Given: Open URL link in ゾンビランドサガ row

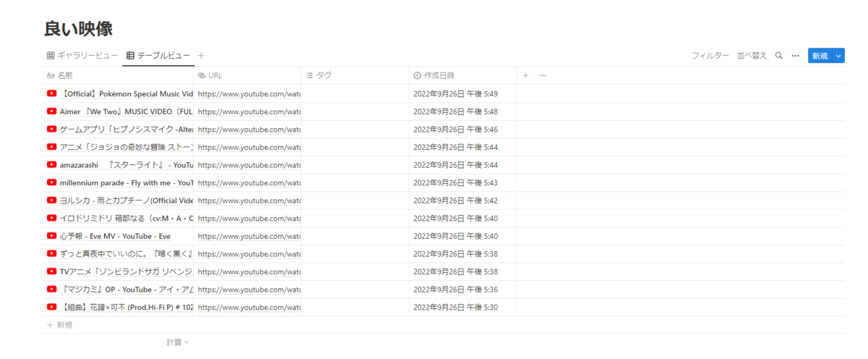Looking at the screenshot, I should pyautogui.click(x=248, y=271).
